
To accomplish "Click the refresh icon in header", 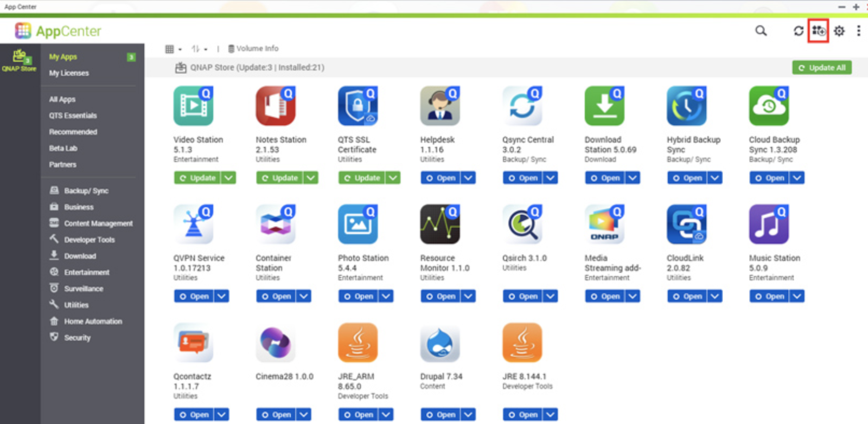I will (x=798, y=31).
